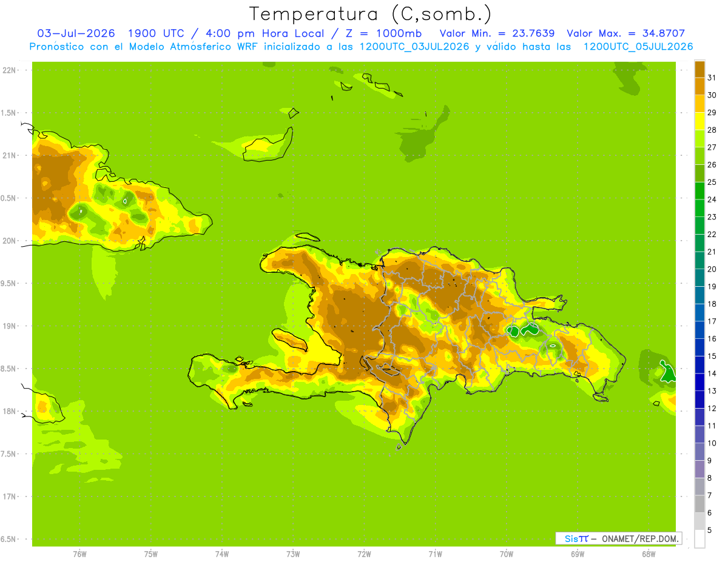The width and height of the screenshot is (728, 562).
Task: Pick the legend segment between 23 and 24
Action: pos(699,208)
